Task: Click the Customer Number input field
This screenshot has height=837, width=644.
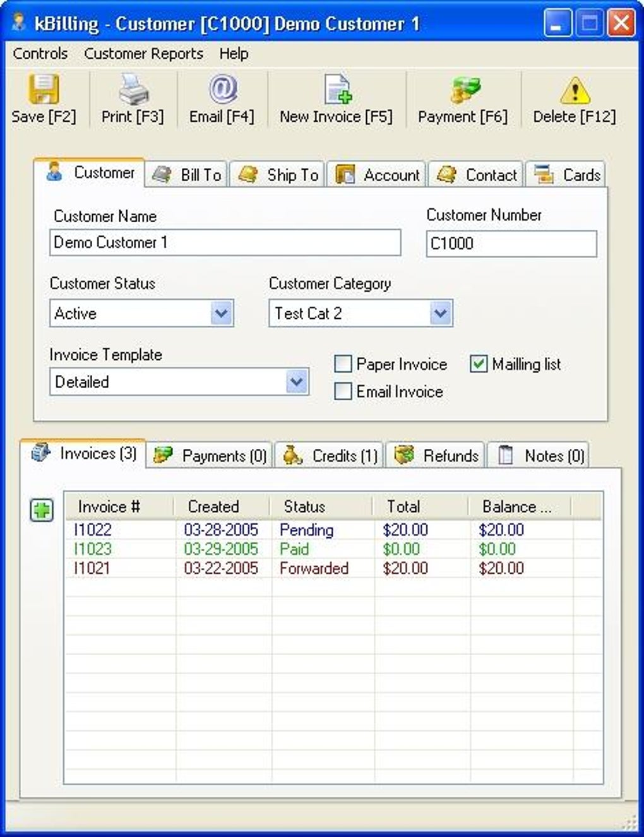Action: pos(511,244)
